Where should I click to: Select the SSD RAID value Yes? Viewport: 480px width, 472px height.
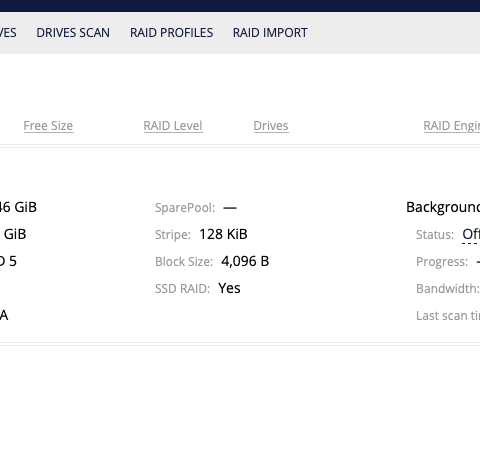tap(229, 288)
